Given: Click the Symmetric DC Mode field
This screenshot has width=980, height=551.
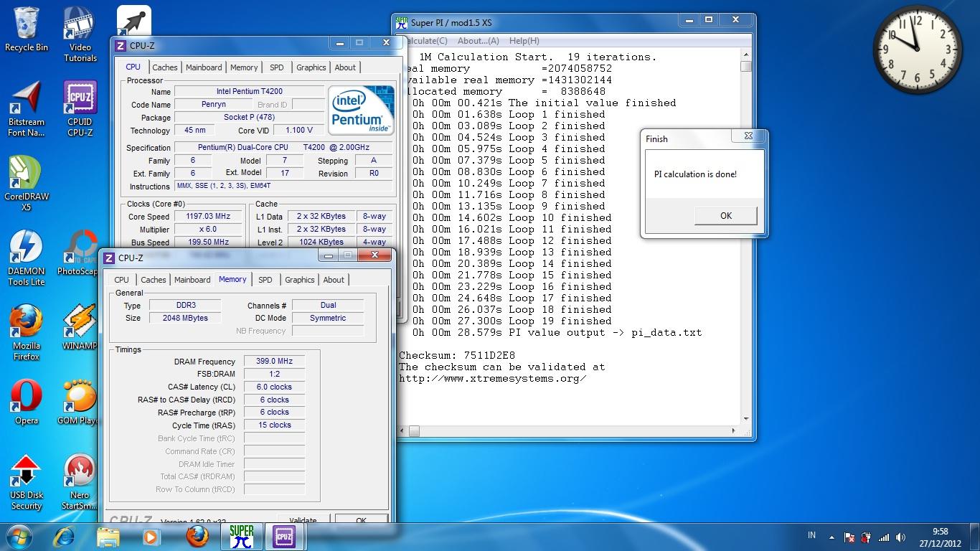Looking at the screenshot, I should [328, 318].
